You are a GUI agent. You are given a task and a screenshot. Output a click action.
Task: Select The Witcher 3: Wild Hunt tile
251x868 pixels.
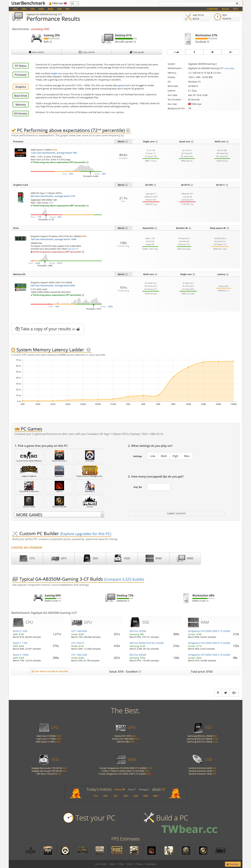click(29, 486)
